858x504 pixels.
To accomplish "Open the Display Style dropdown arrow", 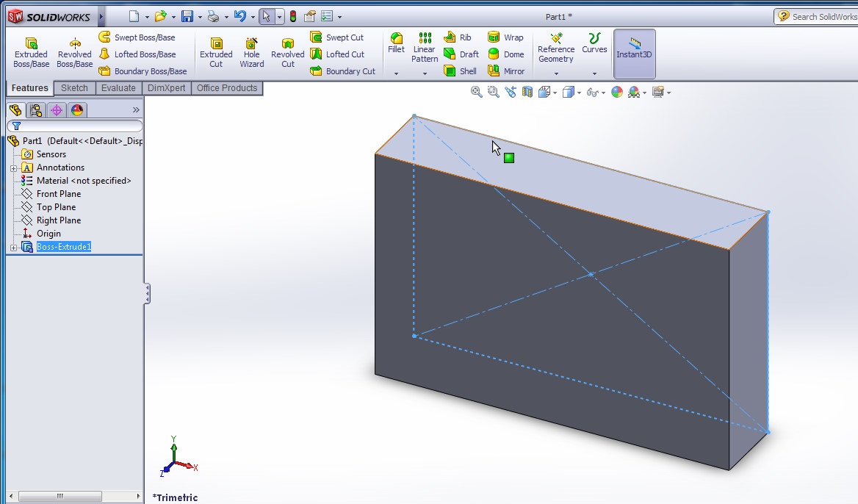I will tap(579, 92).
